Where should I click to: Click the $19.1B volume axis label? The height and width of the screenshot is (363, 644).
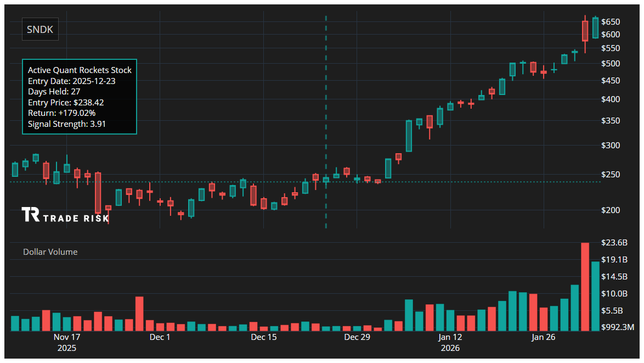coord(614,259)
